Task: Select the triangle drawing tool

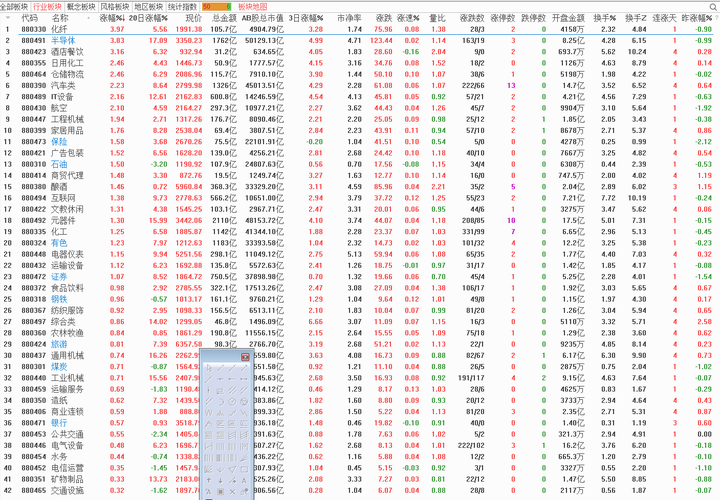Action: 232,469
